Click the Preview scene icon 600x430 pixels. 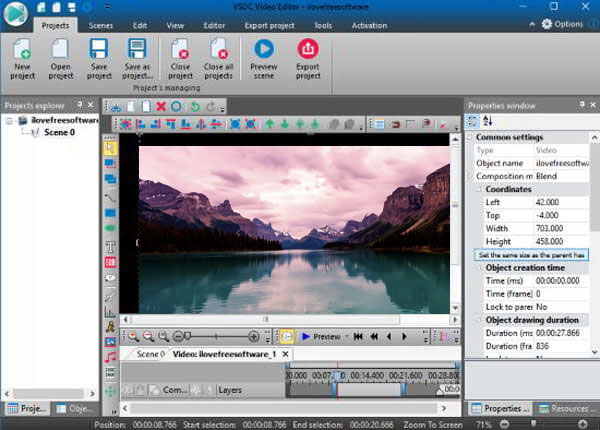pyautogui.click(x=264, y=50)
